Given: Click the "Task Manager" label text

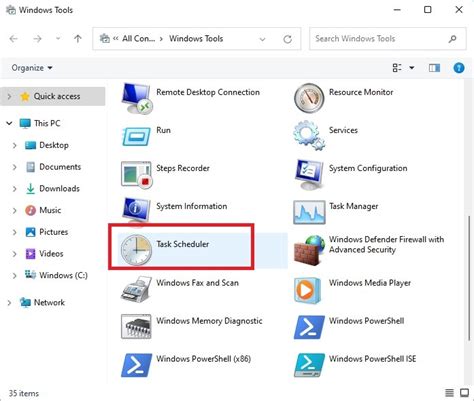Looking at the screenshot, I should 354,206.
